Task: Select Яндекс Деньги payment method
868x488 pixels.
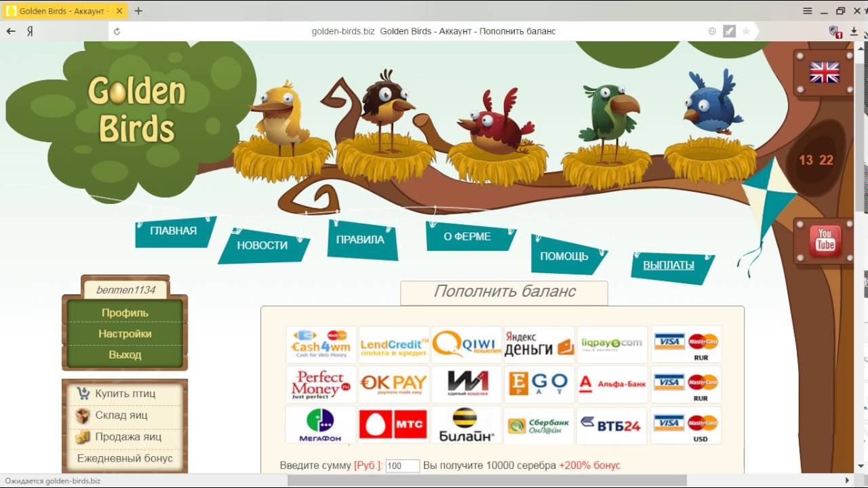Action: coord(539,344)
